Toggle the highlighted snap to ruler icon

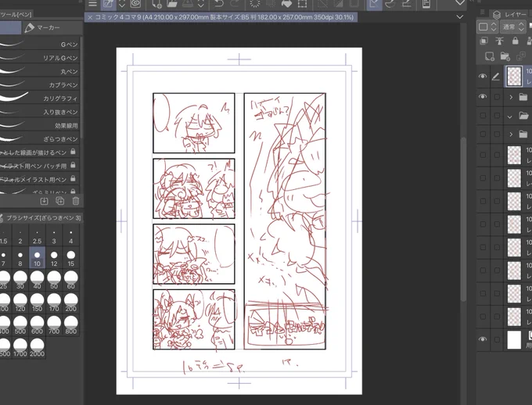[374, 4]
